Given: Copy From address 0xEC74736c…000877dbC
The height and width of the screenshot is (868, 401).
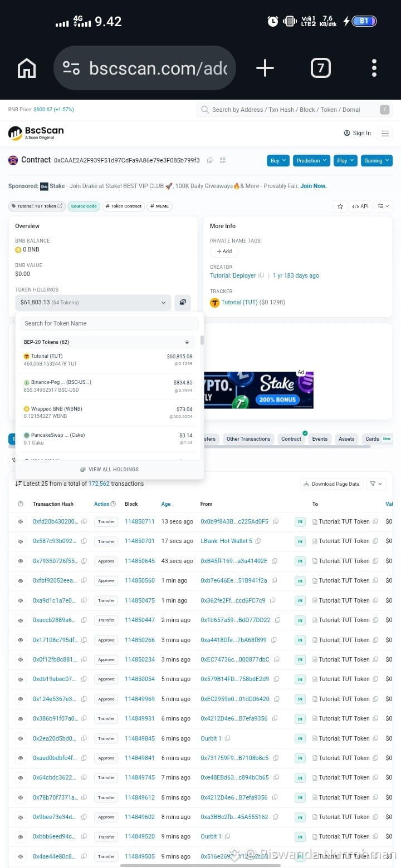Looking at the screenshot, I should [277, 659].
